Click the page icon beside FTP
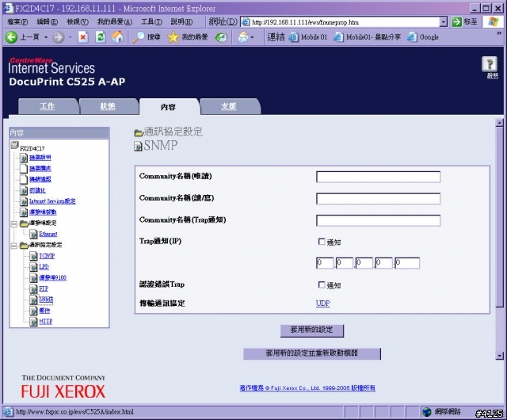 pos(33,288)
